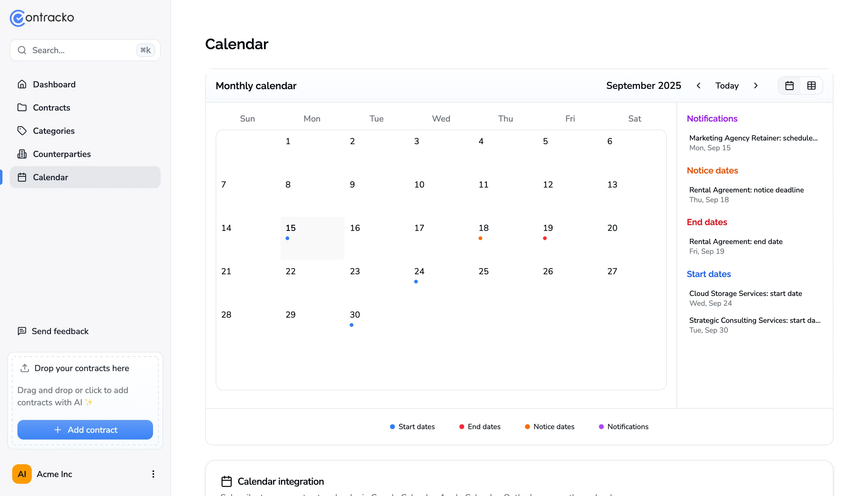Toggle the End dates legend filter
Viewport: 868px width, 496px height.
(480, 426)
